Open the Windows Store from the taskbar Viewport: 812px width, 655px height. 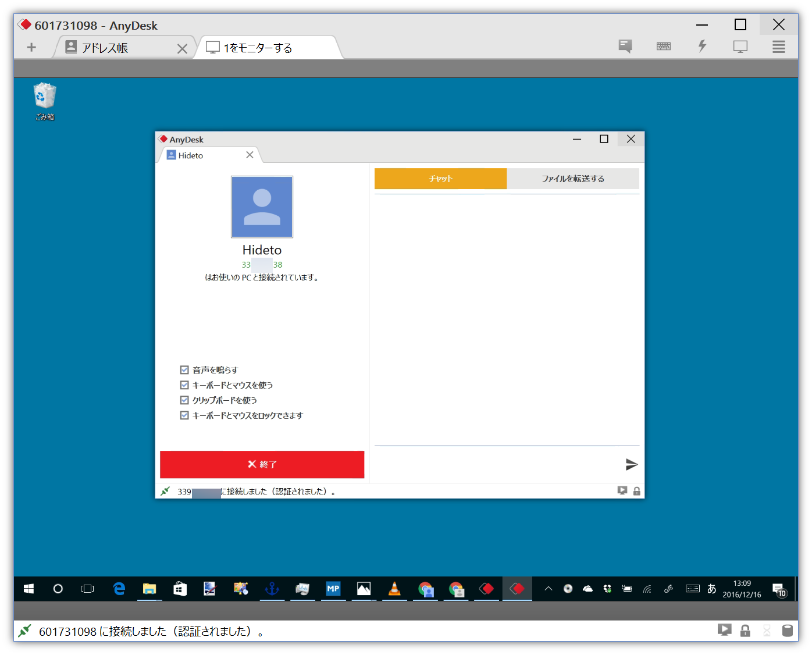coord(180,589)
